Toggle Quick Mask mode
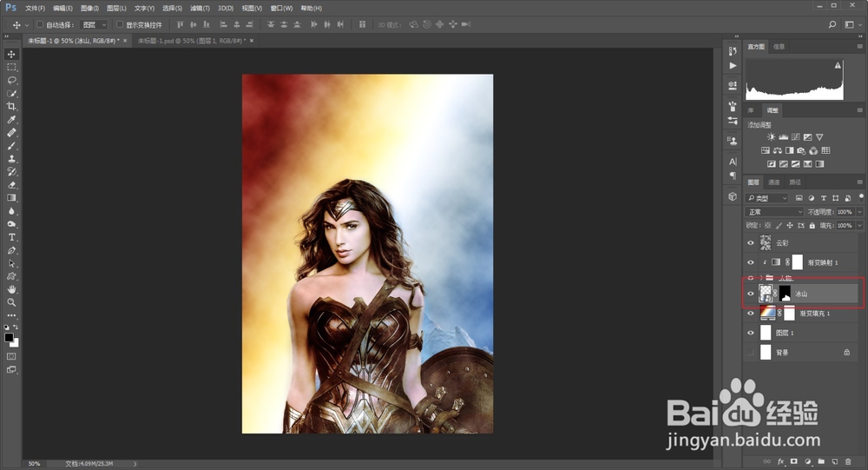868x470 pixels. tap(11, 356)
